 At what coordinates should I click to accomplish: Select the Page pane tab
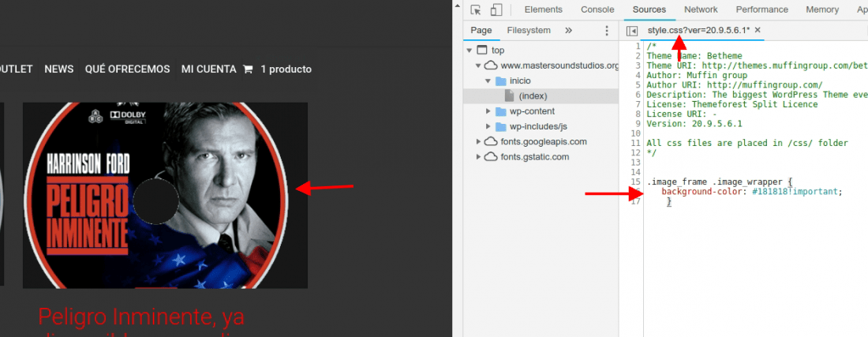click(481, 31)
